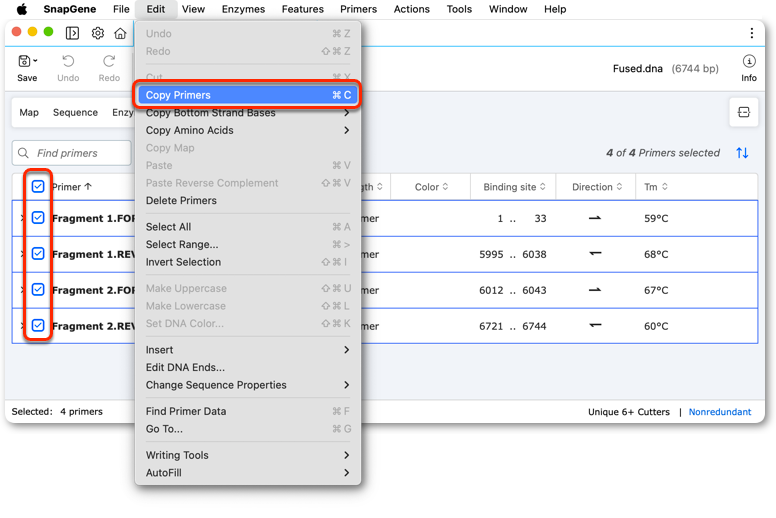Open the Help menu
776x518 pixels.
point(555,9)
